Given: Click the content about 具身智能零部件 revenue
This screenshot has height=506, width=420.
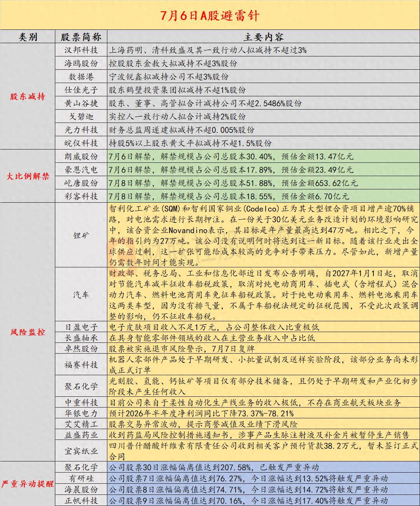Looking at the screenshot, I should pos(212,338).
